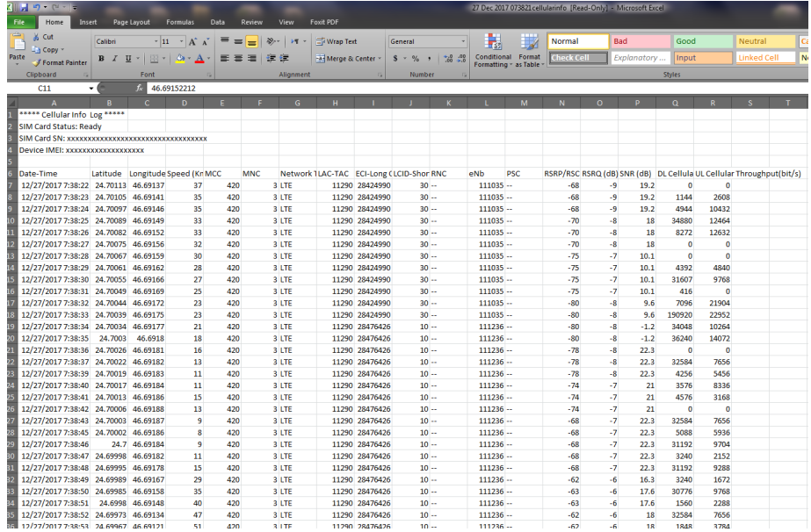This screenshot has height=532, width=811.
Task: Apply the Bad cell style
Action: click(x=641, y=41)
